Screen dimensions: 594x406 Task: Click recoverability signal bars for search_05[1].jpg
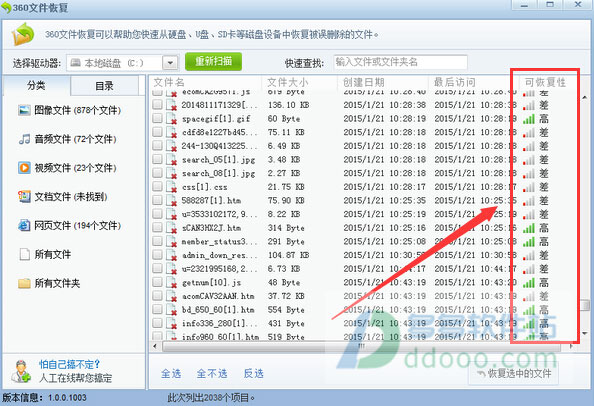pyautogui.click(x=529, y=160)
